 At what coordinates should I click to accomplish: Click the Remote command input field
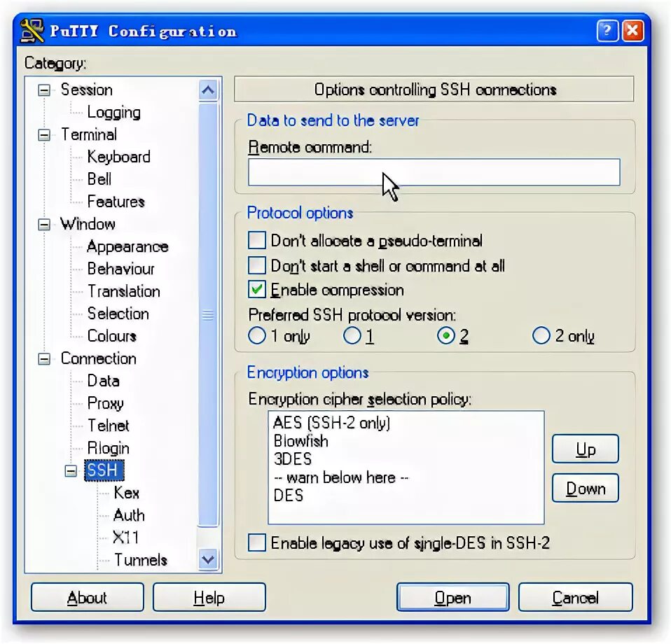click(x=434, y=172)
